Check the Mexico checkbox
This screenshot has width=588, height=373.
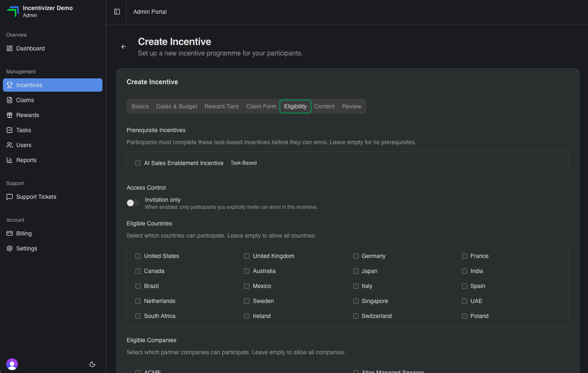click(x=247, y=286)
